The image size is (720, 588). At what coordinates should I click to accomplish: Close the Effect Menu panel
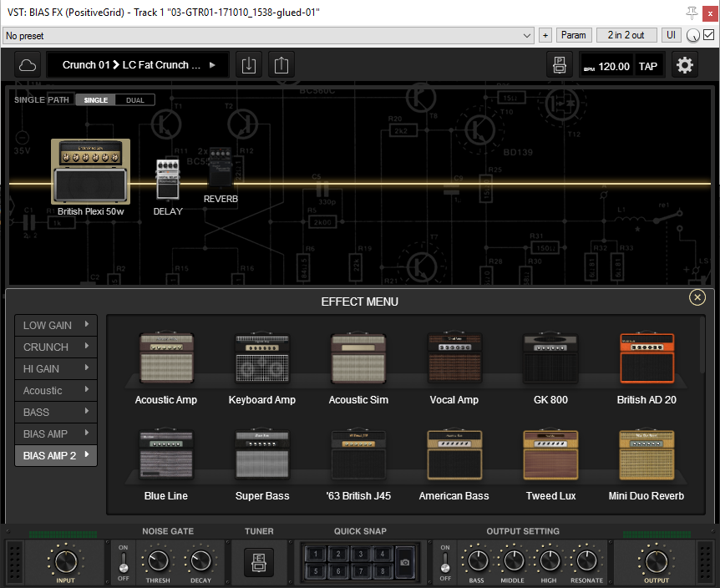pyautogui.click(x=697, y=297)
